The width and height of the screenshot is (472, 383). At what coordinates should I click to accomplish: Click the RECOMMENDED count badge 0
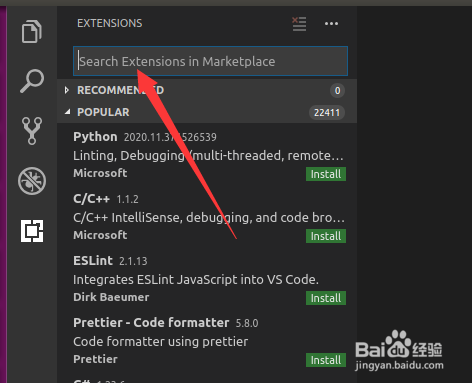click(x=337, y=90)
